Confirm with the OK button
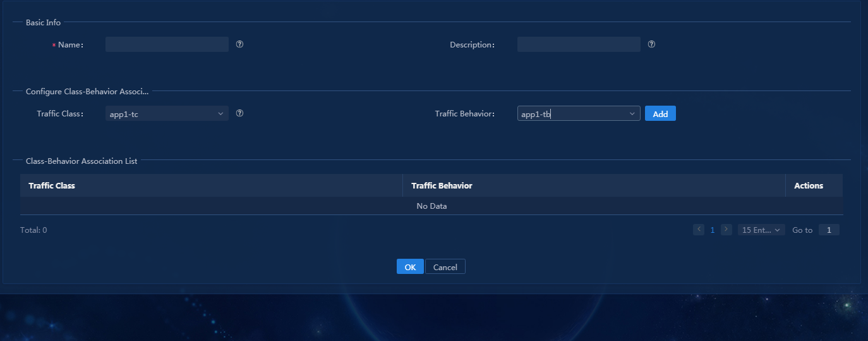The width and height of the screenshot is (868, 341). (410, 267)
